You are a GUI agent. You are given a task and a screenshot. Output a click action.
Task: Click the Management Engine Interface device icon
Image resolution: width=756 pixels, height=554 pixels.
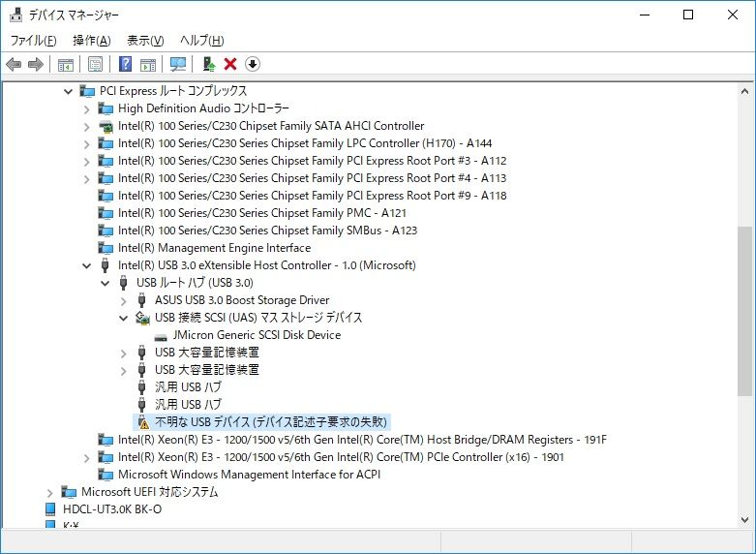pos(106,248)
